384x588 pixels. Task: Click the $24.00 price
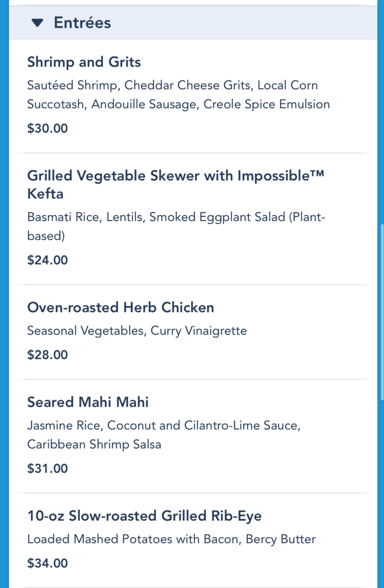point(48,260)
